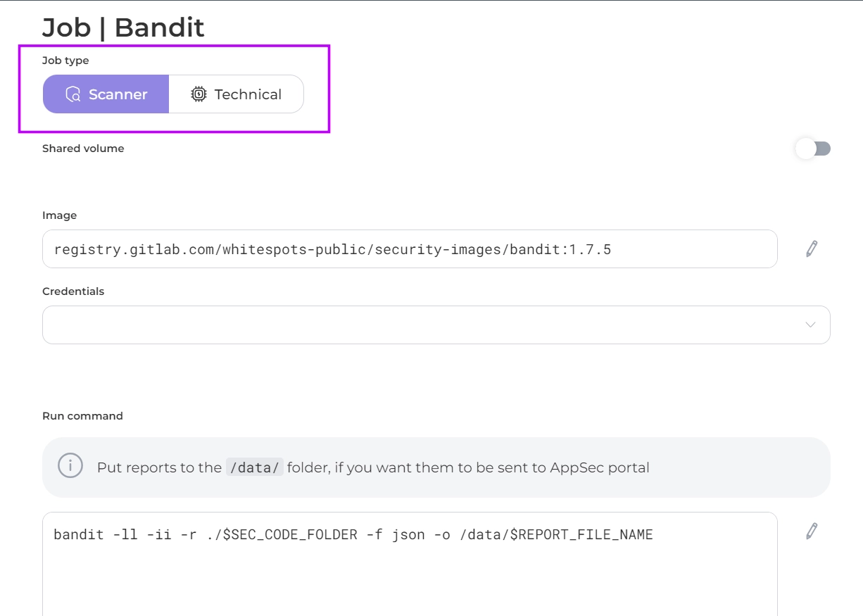Click the Shared volume label
This screenshot has width=863, height=616.
pyautogui.click(x=83, y=149)
